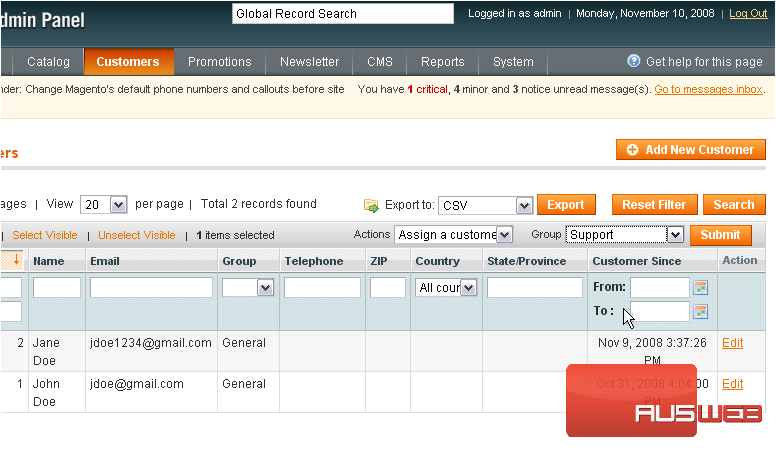Submit the selected mass action

tap(720, 235)
